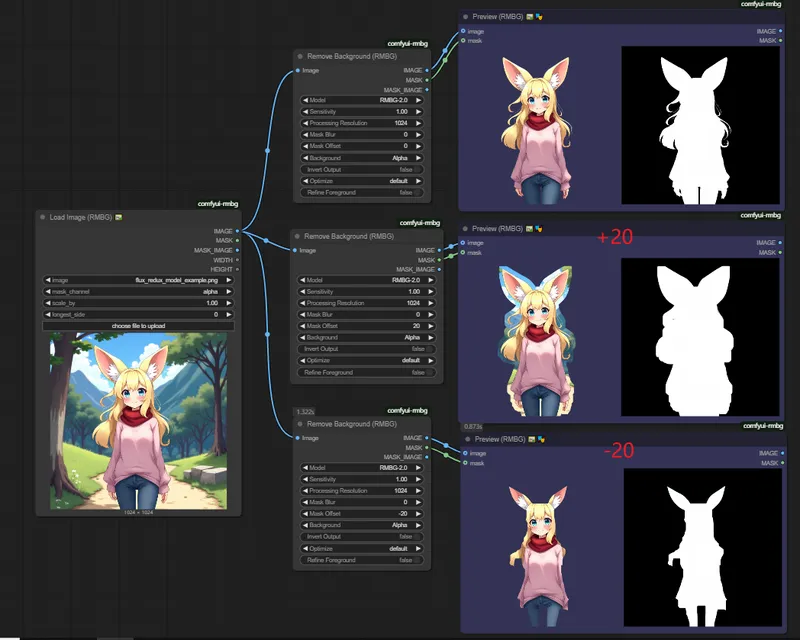Click the picture icon beside Load Image title
This screenshot has width=800, height=640.
point(119,217)
